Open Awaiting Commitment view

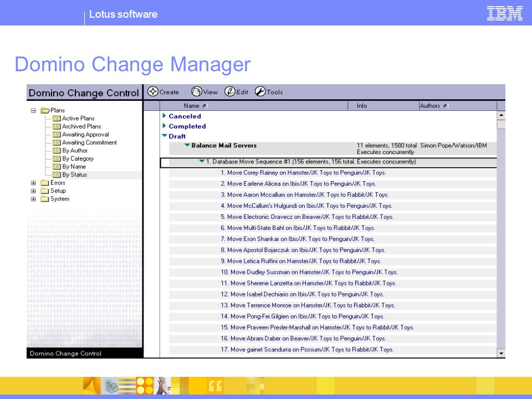click(89, 142)
